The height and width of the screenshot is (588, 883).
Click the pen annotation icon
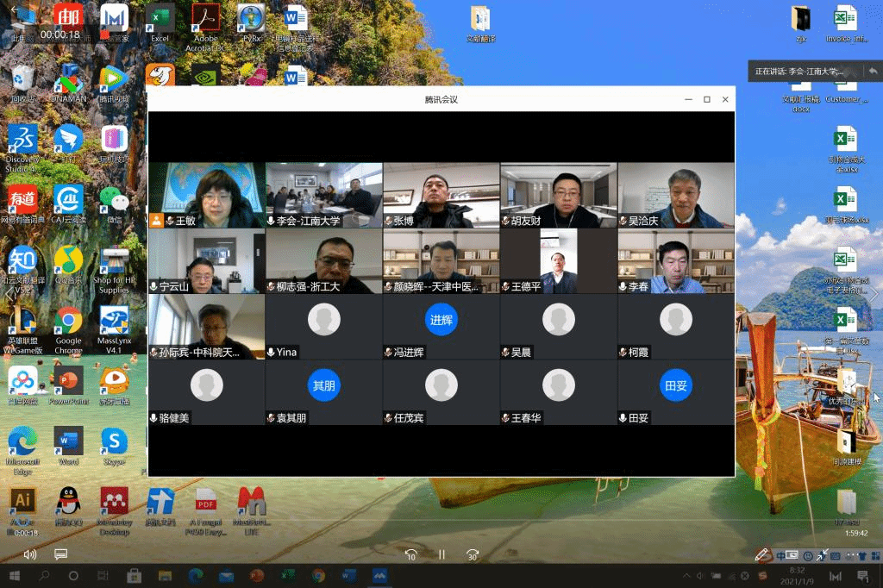point(761,555)
